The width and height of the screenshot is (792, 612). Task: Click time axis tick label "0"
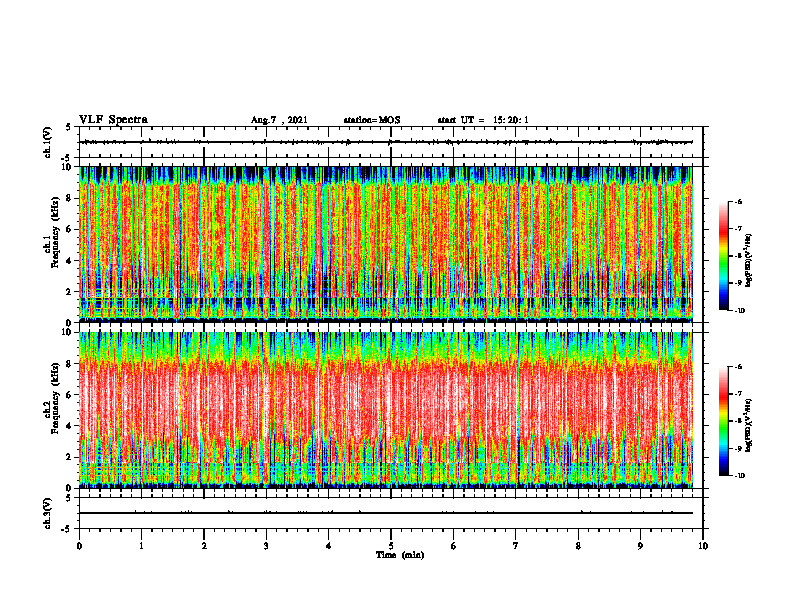coord(79,546)
